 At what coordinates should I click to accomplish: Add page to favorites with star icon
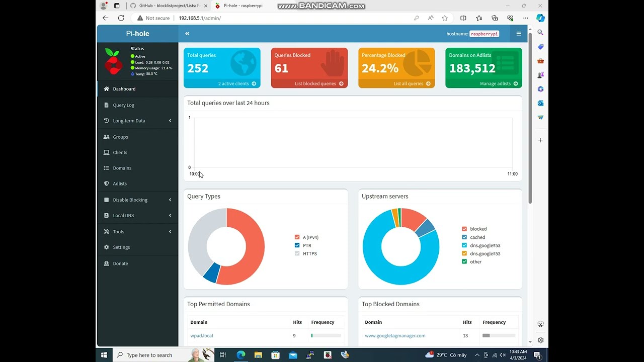[x=445, y=18]
